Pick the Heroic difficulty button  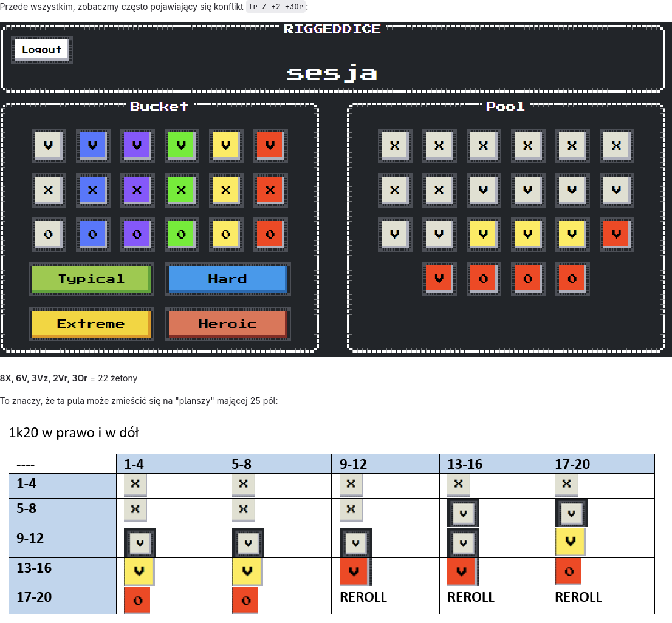tap(227, 324)
